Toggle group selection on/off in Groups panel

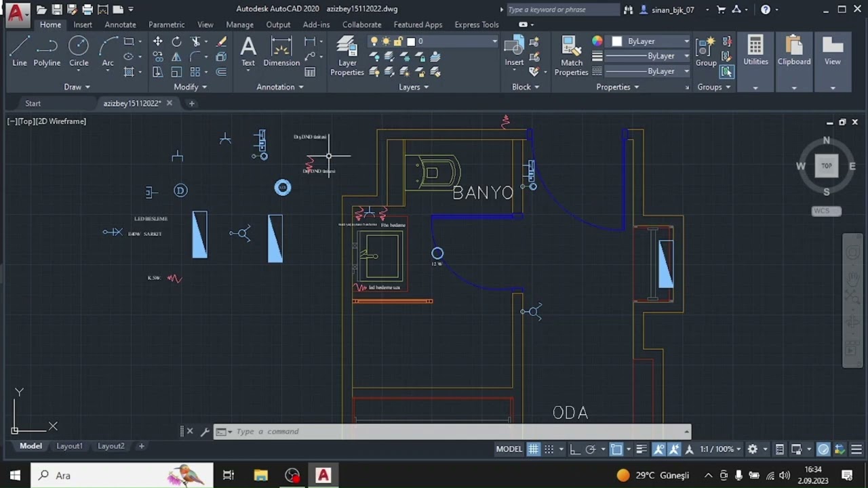727,71
